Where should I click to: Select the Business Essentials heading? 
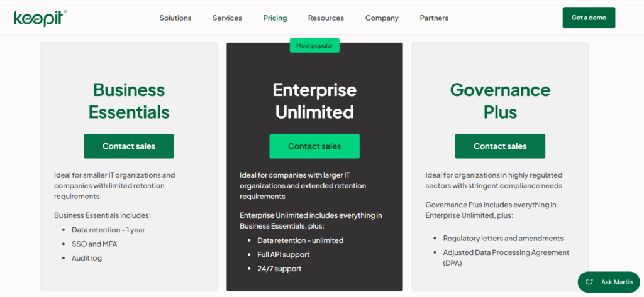pyautogui.click(x=129, y=100)
